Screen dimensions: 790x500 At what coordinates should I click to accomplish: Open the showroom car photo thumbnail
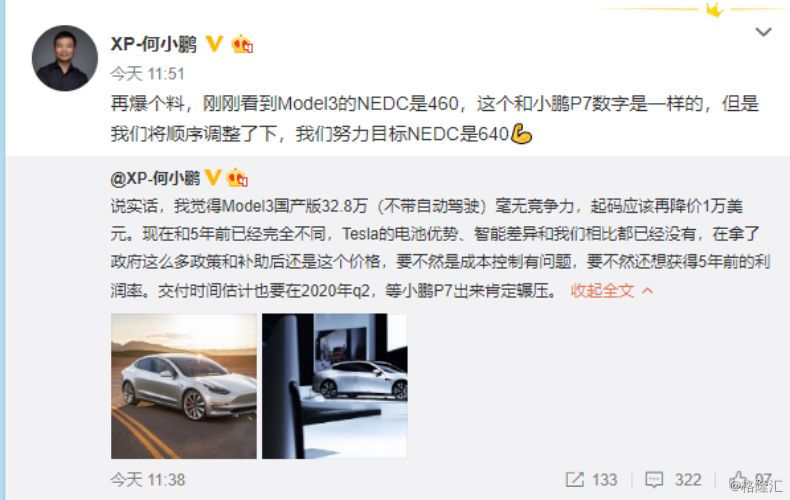(x=334, y=386)
